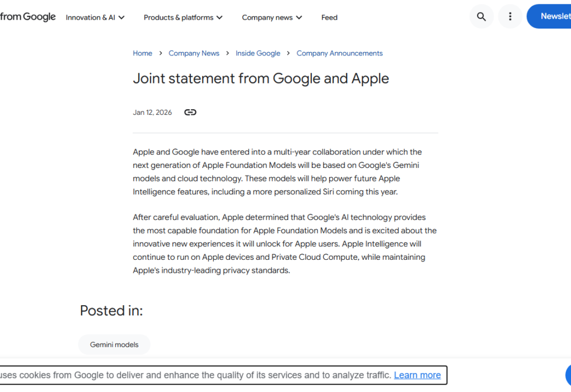Viewport: 571px width, 392px height.
Task: Click the 'Posted in:' heading
Action: point(111,311)
